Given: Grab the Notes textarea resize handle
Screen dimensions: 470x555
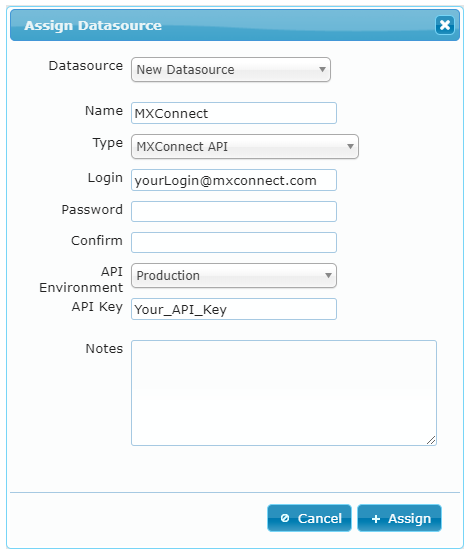Looking at the screenshot, I should (x=431, y=440).
